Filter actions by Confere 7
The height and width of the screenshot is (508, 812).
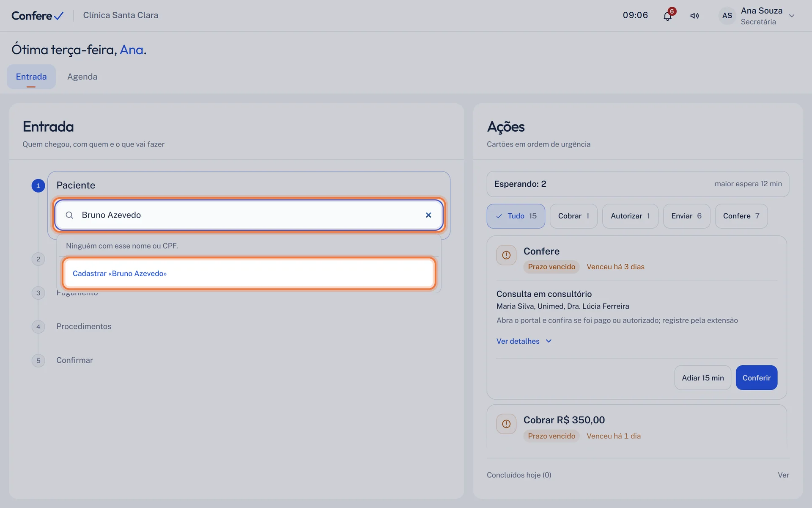(x=741, y=216)
